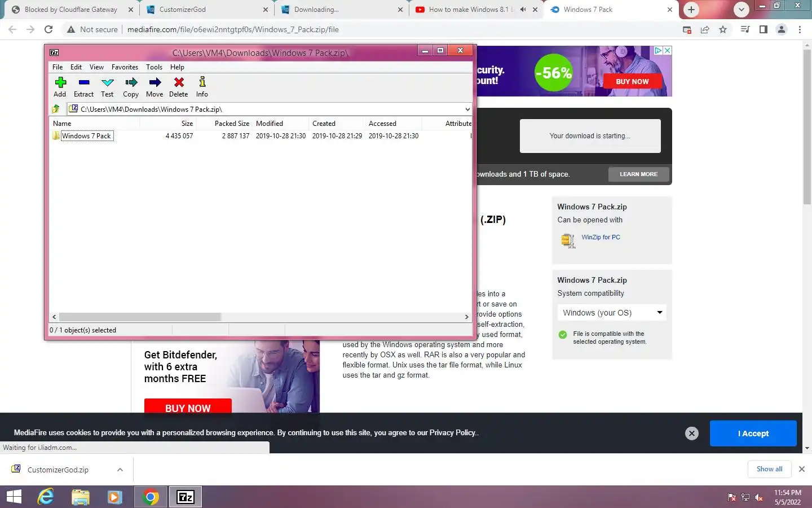
Task: Expand the CustomizerGod.zip download options arrow
Action: (x=120, y=470)
